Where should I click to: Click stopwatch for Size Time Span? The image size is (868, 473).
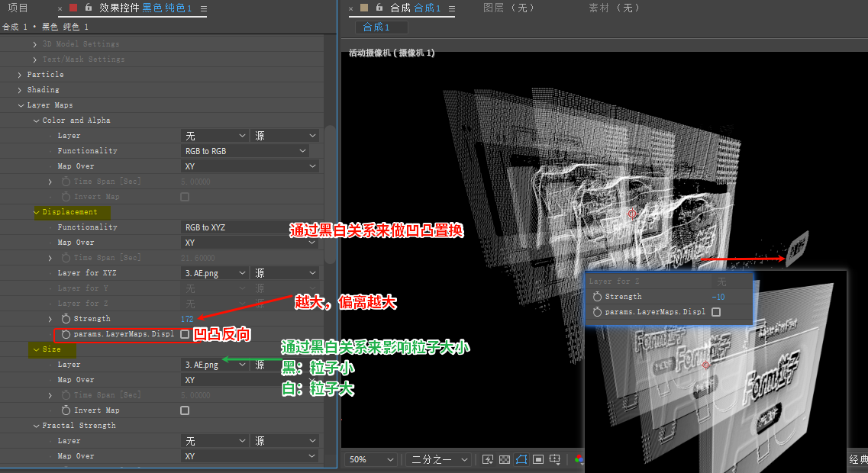point(66,395)
